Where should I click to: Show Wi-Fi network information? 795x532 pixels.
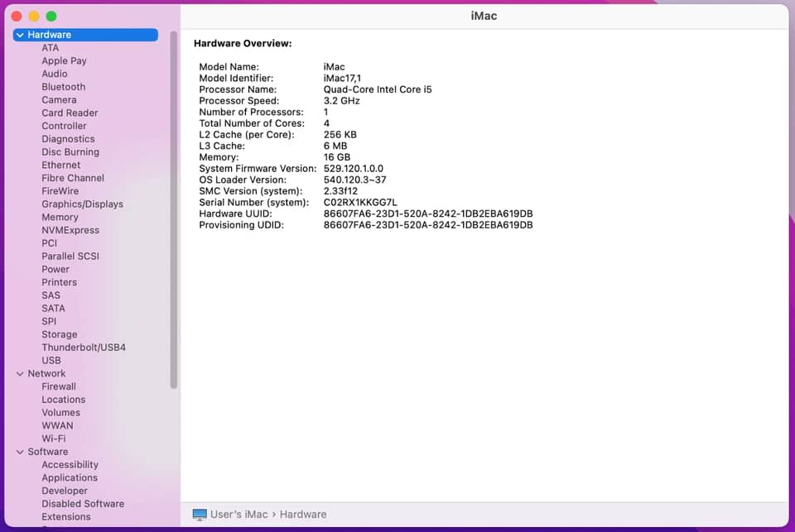pyautogui.click(x=54, y=439)
